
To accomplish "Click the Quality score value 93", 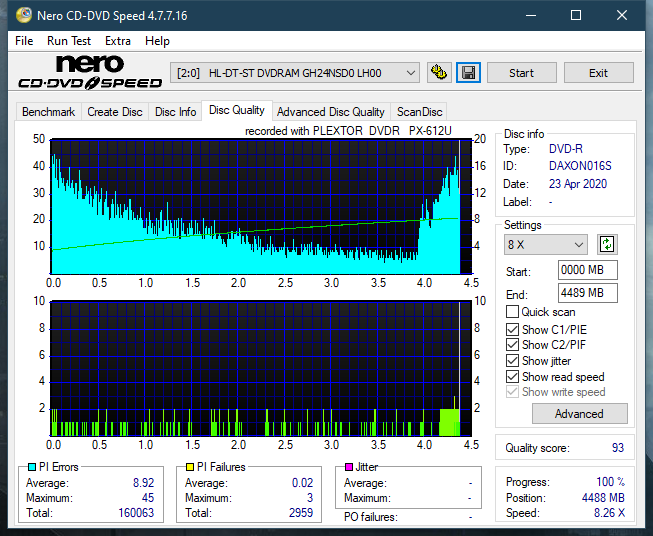I will (x=618, y=448).
